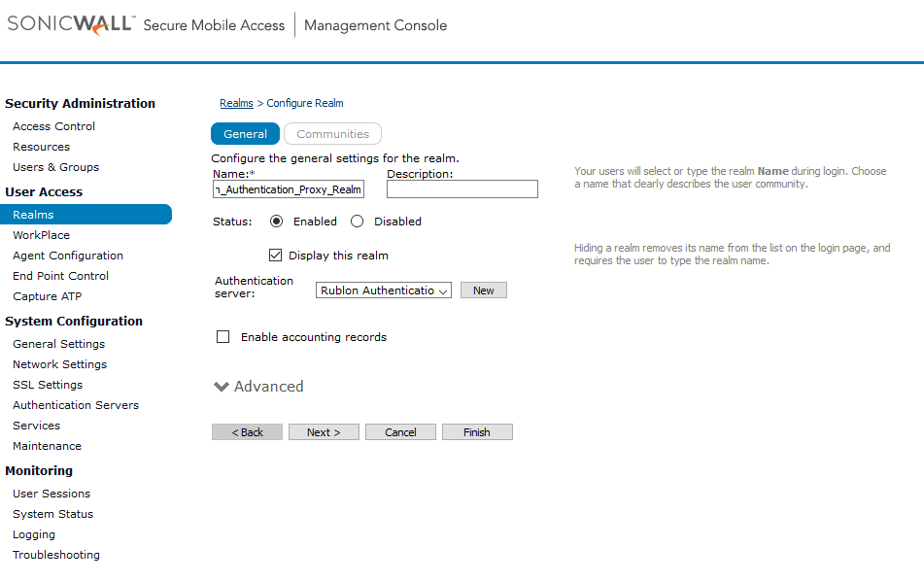The width and height of the screenshot is (924, 581).
Task: Click the New authentication server button
Action: 483,290
